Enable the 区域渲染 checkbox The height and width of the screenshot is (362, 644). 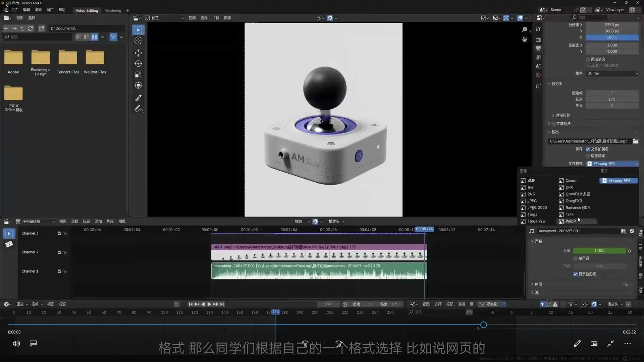point(587,59)
